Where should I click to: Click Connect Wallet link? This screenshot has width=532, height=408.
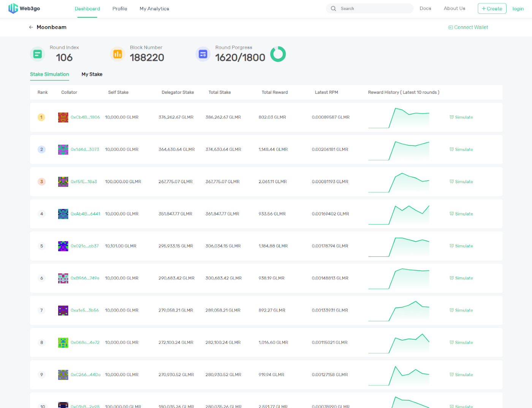[468, 27]
